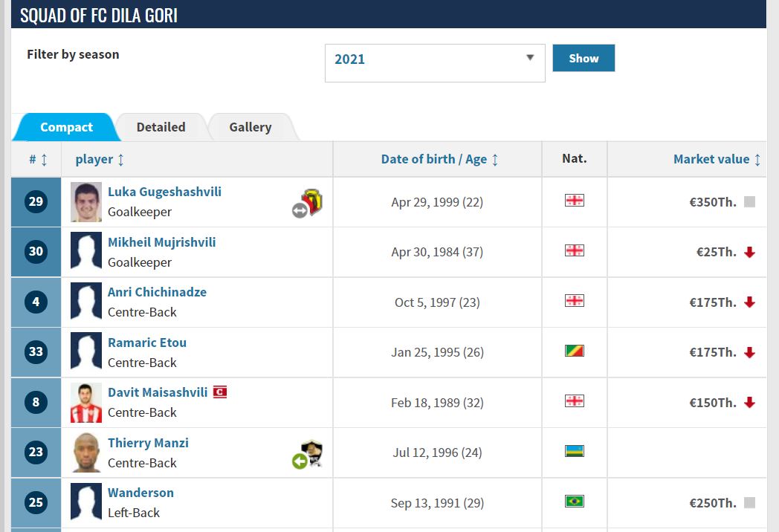Click Ramaric Etou's Congo flag icon

click(x=574, y=351)
